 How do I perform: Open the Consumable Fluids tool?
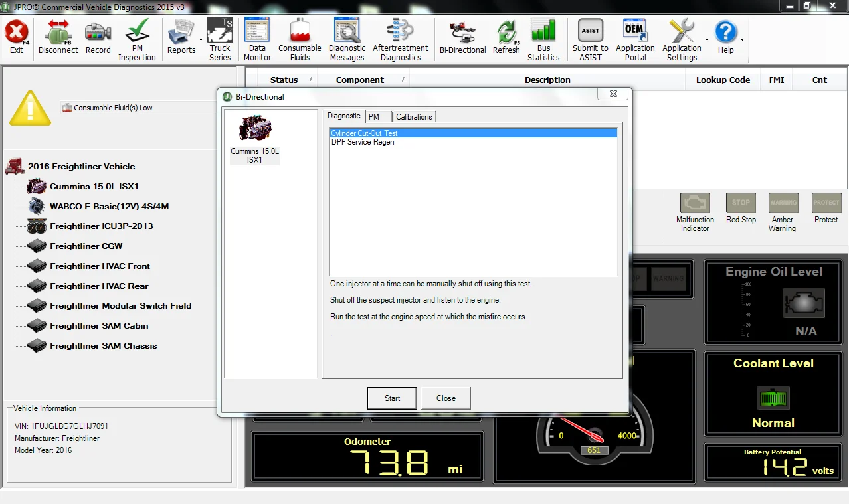(x=300, y=40)
